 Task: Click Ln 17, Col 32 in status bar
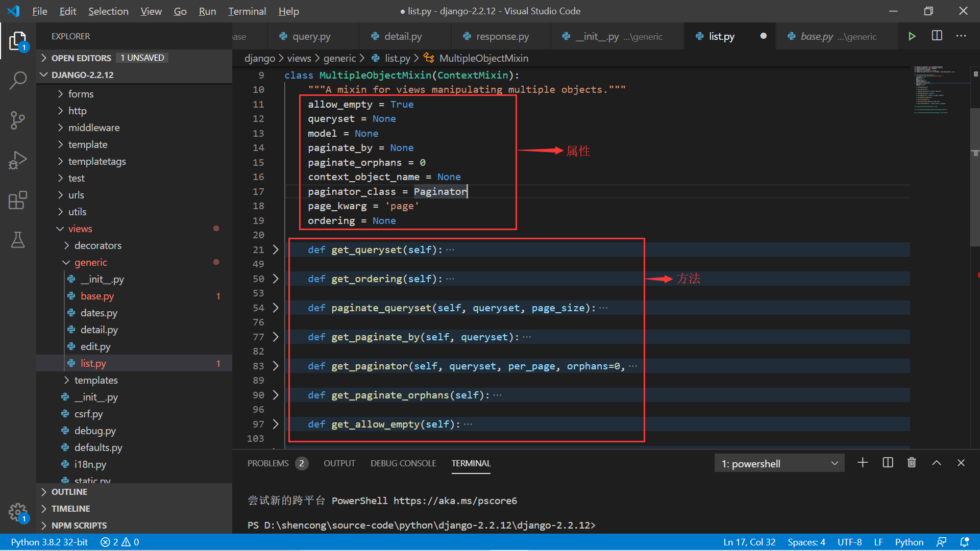point(749,542)
